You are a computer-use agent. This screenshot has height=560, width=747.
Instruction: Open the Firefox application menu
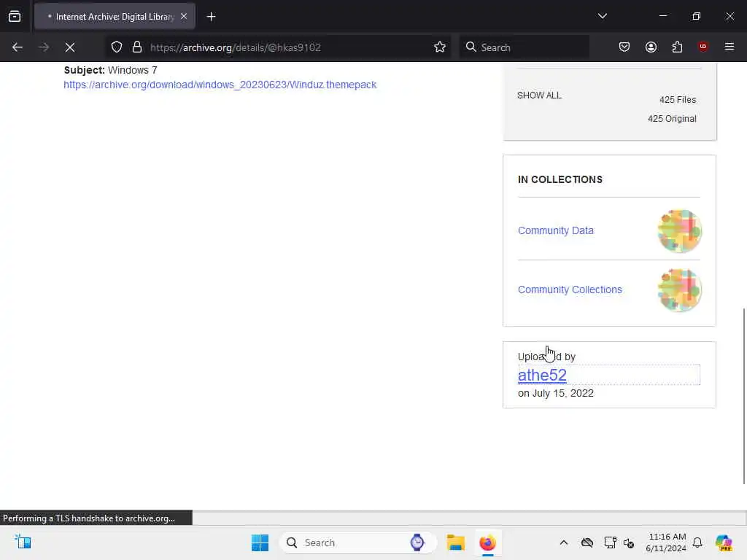729,47
